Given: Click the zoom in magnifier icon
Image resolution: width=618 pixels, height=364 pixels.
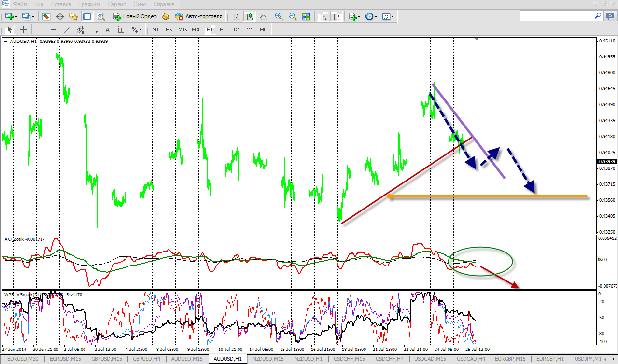Looking at the screenshot, I should pyautogui.click(x=279, y=16).
